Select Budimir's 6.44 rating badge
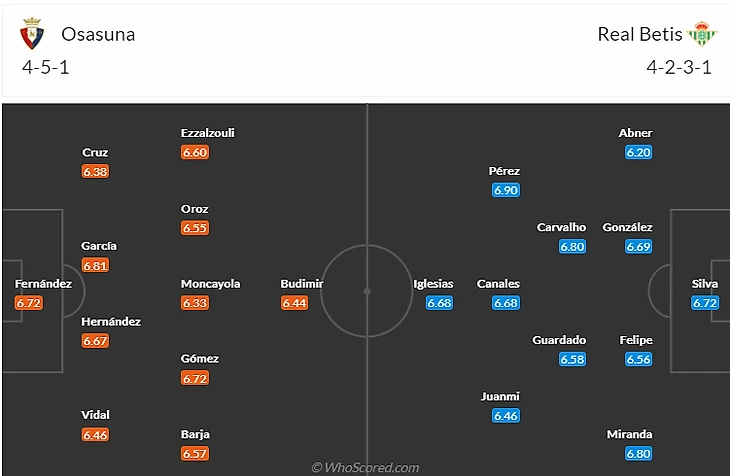This screenshot has width=730, height=476. tap(294, 303)
